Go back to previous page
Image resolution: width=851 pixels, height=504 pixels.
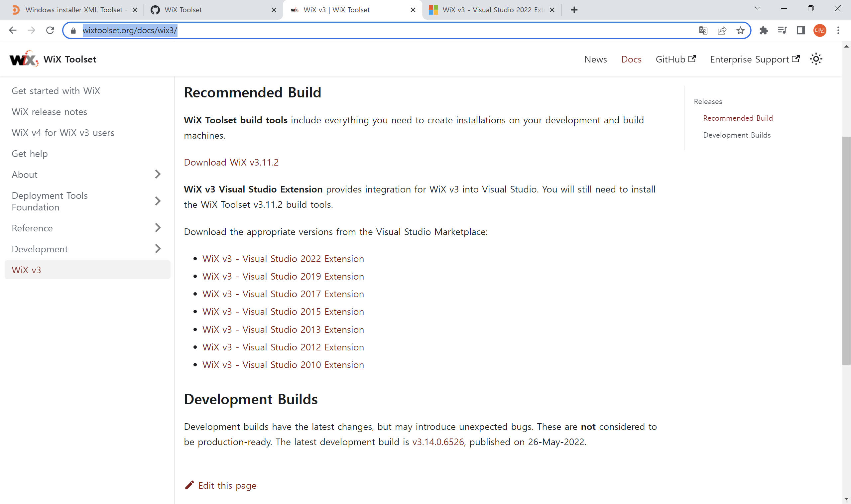coord(13,30)
